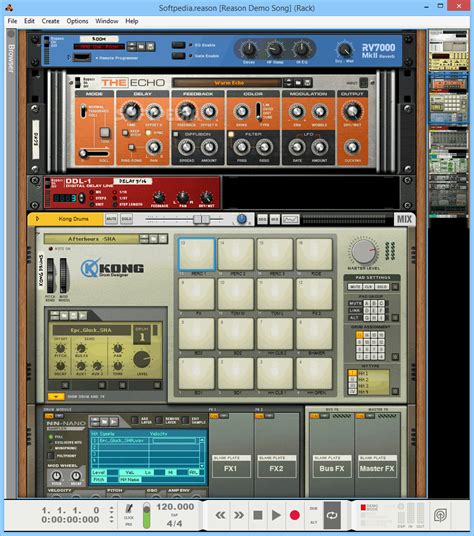Click the MIX button on the mix strip
The image size is (474, 536).
pos(275,219)
